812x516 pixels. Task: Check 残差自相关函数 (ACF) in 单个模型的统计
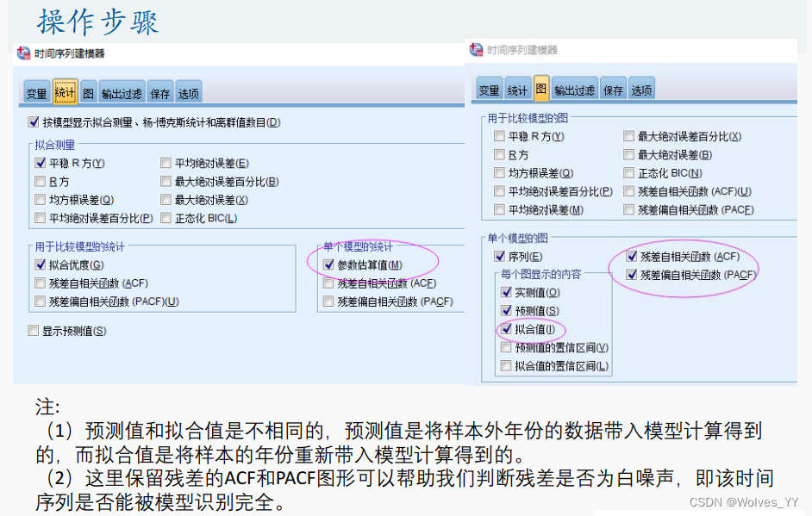click(x=328, y=283)
